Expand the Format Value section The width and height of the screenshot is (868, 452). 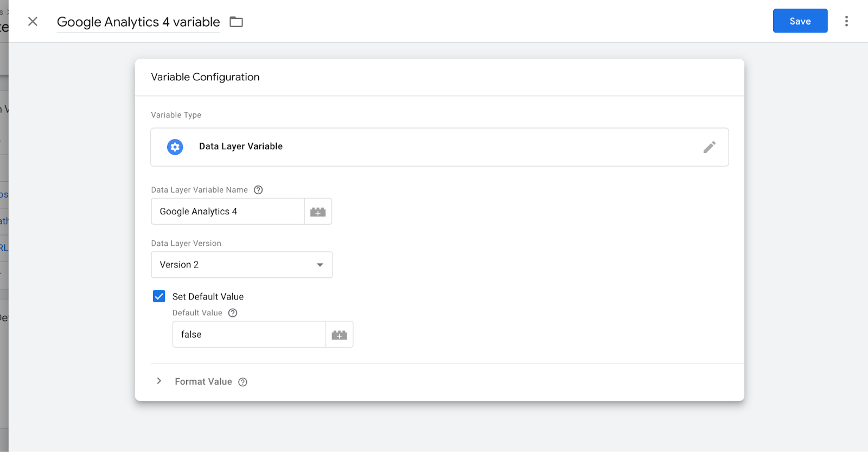click(159, 381)
